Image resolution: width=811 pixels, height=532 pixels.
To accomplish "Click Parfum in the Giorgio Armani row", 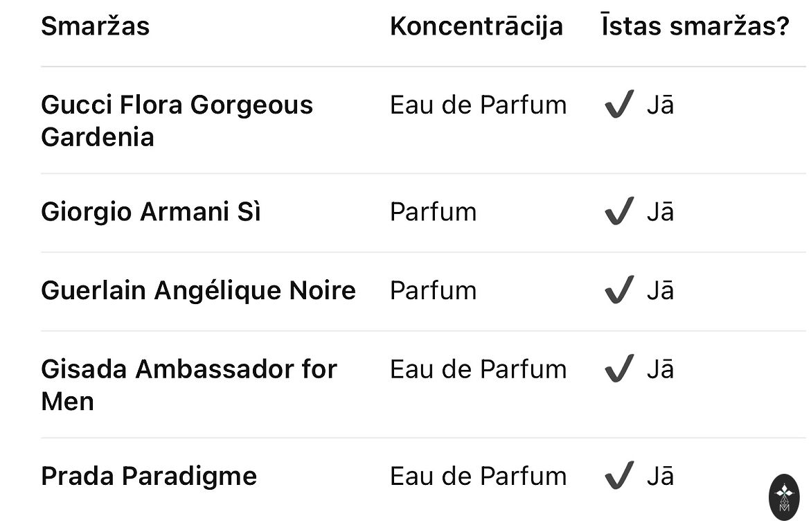I will [x=433, y=211].
